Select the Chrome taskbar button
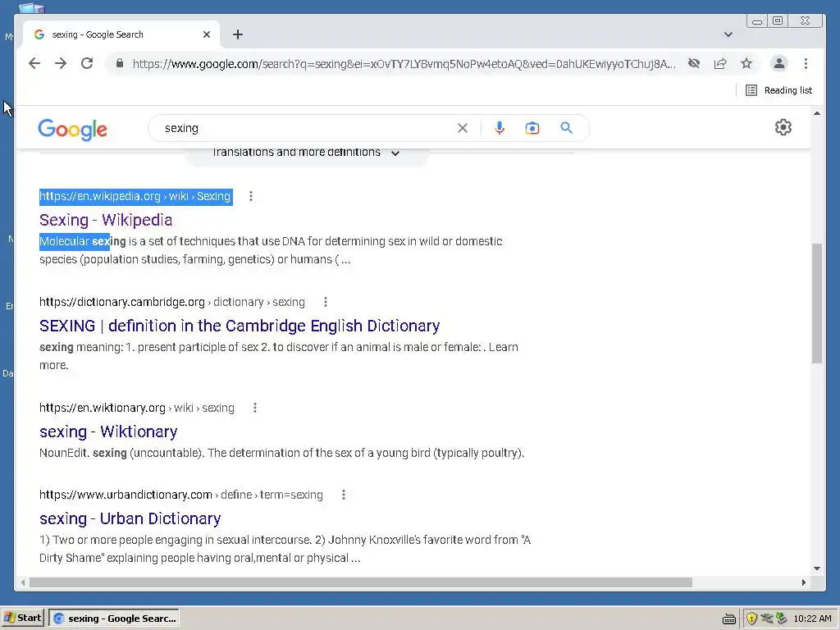The image size is (840, 630). pyautogui.click(x=114, y=619)
